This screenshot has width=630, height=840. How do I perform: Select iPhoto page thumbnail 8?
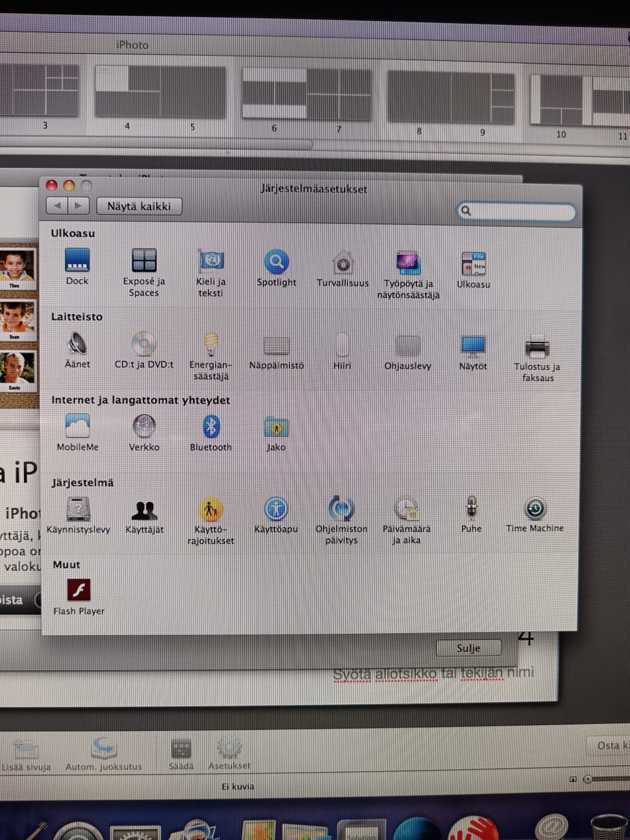(419, 97)
